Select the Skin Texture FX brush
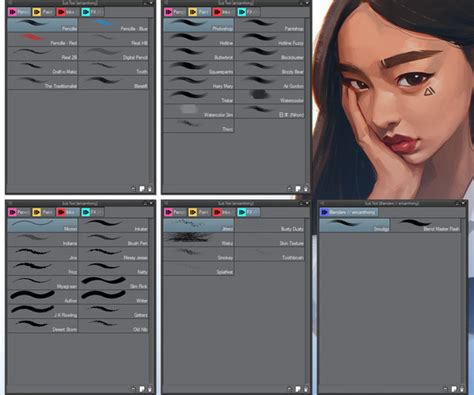This screenshot has height=395, width=474. [270, 240]
